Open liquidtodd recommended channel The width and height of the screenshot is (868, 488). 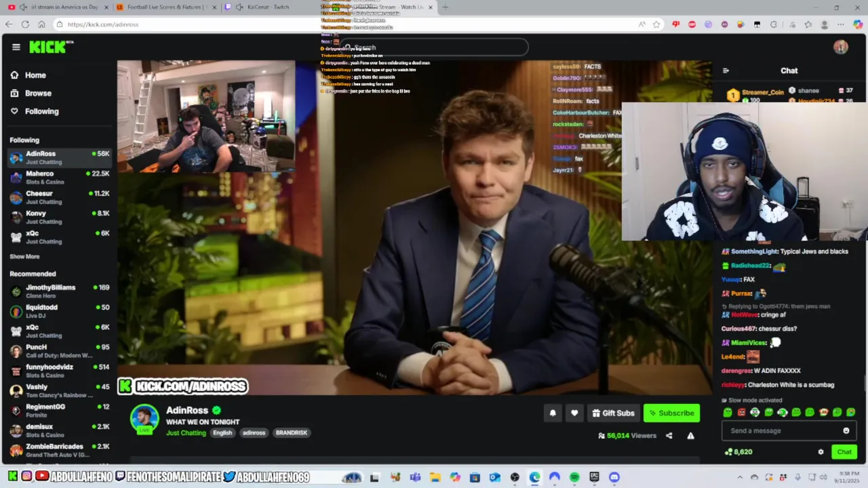point(60,311)
